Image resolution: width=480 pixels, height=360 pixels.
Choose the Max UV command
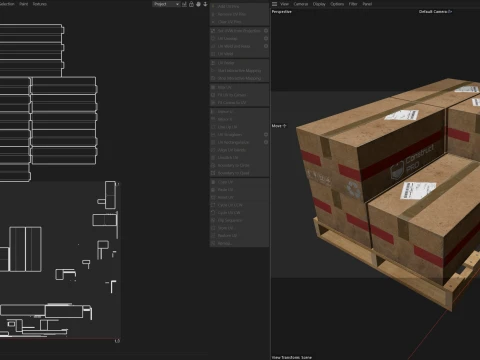point(239,87)
